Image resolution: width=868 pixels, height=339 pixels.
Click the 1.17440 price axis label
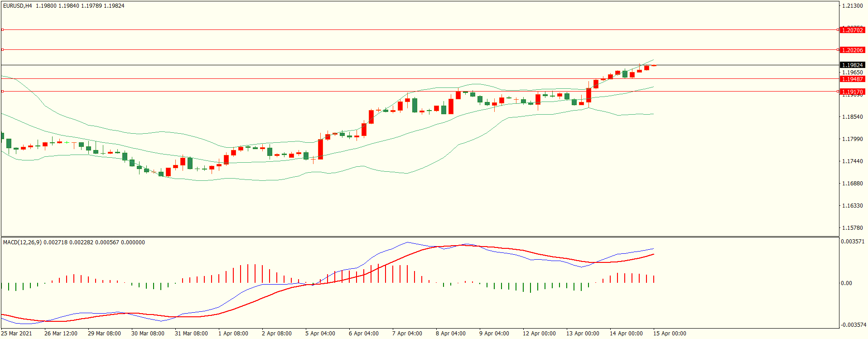tap(852, 161)
